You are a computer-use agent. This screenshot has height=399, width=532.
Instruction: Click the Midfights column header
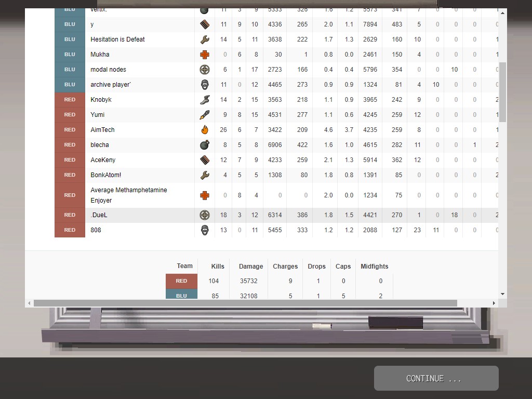pos(374,267)
